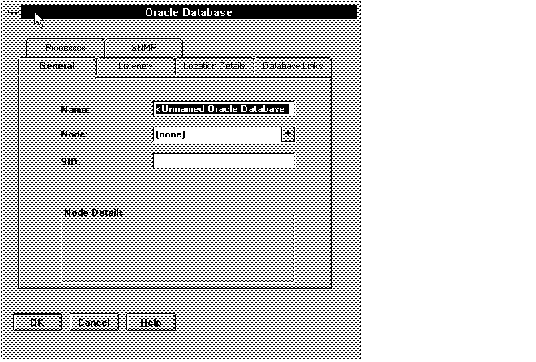
Task: Open the Location Details tab
Action: point(214,66)
